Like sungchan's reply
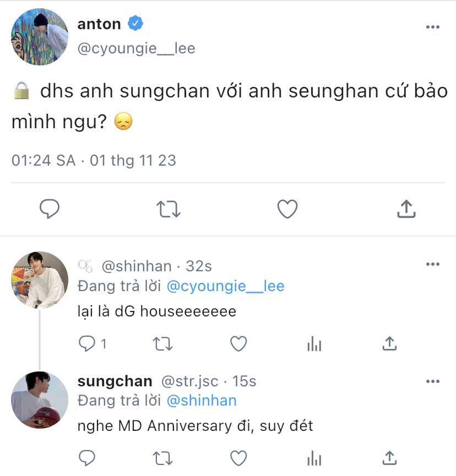This screenshot has height=476, width=456. coord(238,458)
